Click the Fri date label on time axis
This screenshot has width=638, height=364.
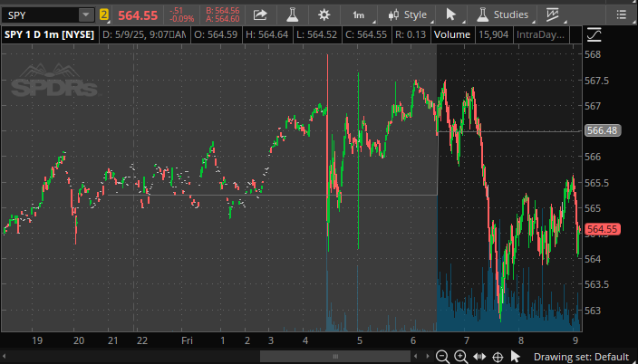pos(188,340)
